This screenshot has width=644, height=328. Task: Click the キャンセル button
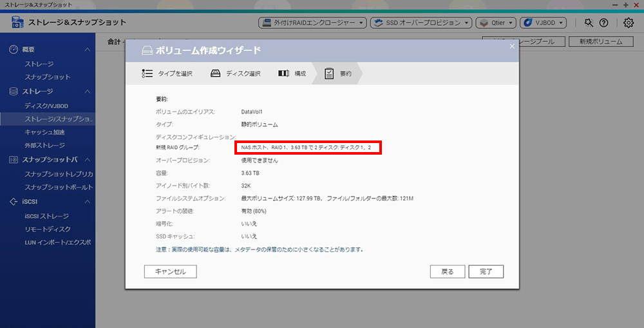tap(170, 272)
